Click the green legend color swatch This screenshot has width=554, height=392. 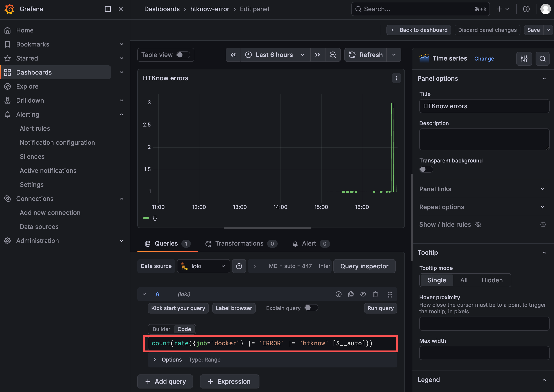(x=146, y=218)
